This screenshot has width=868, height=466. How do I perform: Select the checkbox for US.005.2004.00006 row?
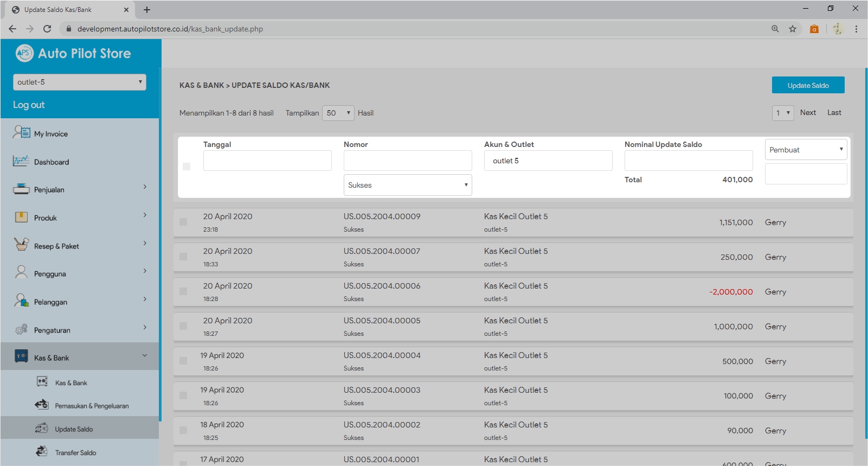(183, 291)
